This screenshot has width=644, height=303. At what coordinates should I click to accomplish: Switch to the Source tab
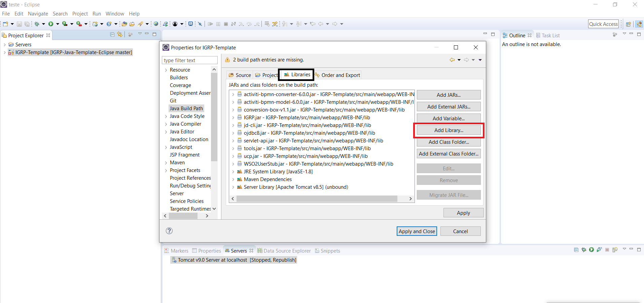pyautogui.click(x=240, y=75)
